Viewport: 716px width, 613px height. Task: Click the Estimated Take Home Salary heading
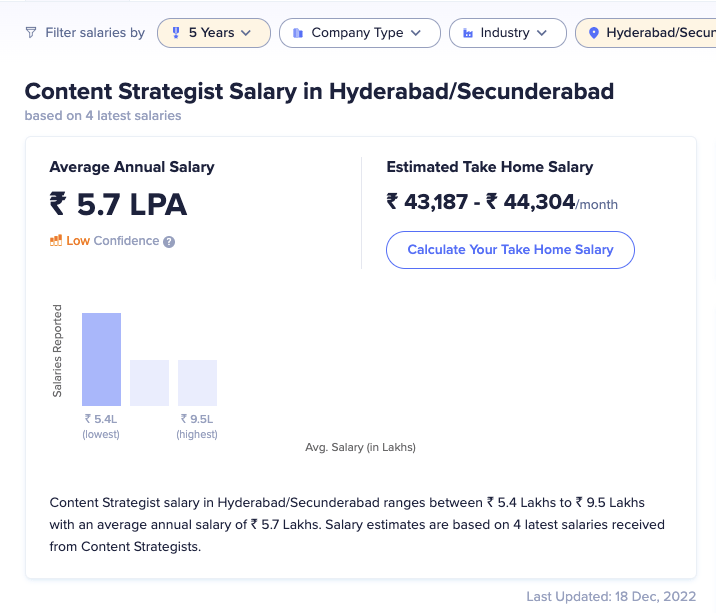[x=490, y=167]
